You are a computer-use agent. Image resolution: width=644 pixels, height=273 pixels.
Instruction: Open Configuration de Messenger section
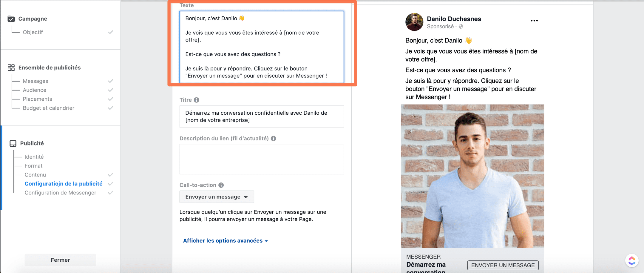point(61,193)
